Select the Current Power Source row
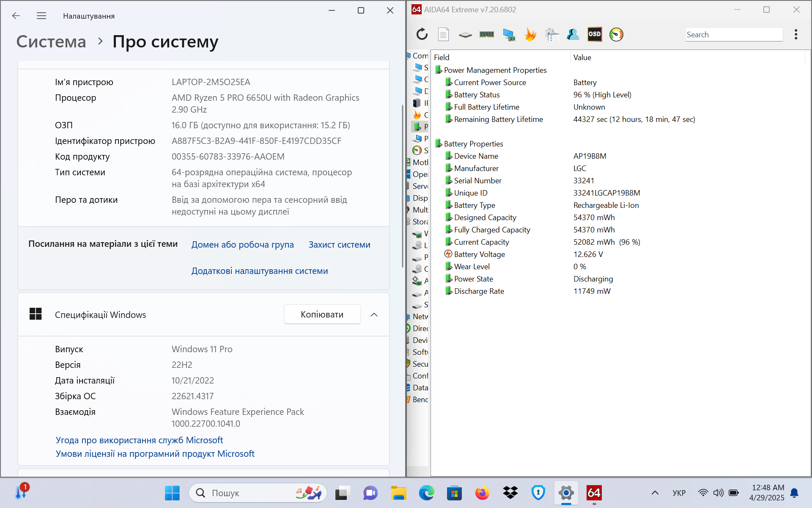Screen dimensions: 812x508 click(617, 83)
